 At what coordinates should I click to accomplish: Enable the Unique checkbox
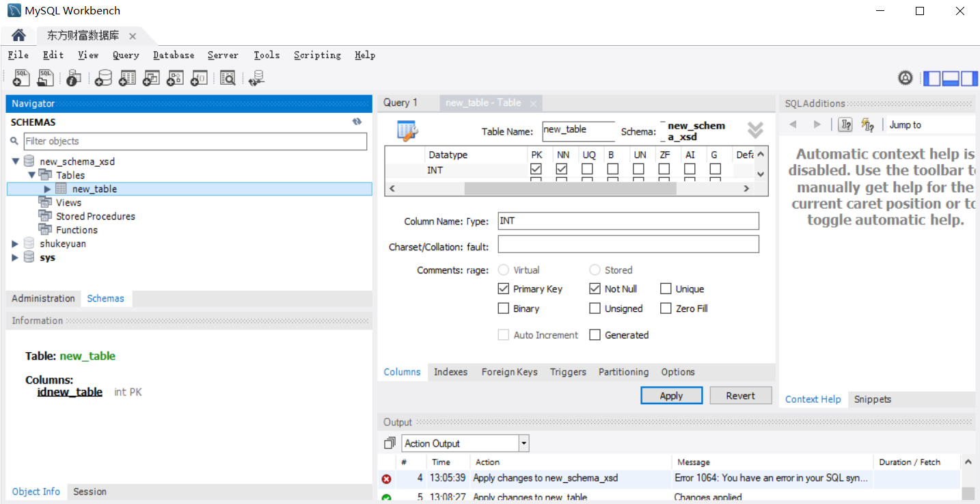[666, 289]
